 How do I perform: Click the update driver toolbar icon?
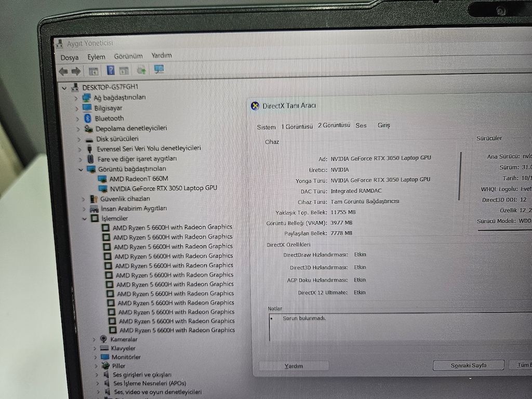tap(141, 70)
